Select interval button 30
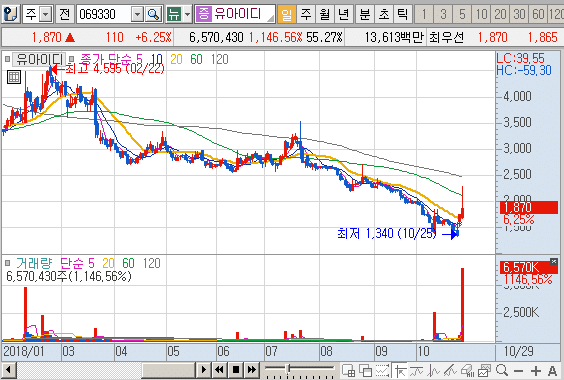Screen dimensions: 564x380 [519, 14]
